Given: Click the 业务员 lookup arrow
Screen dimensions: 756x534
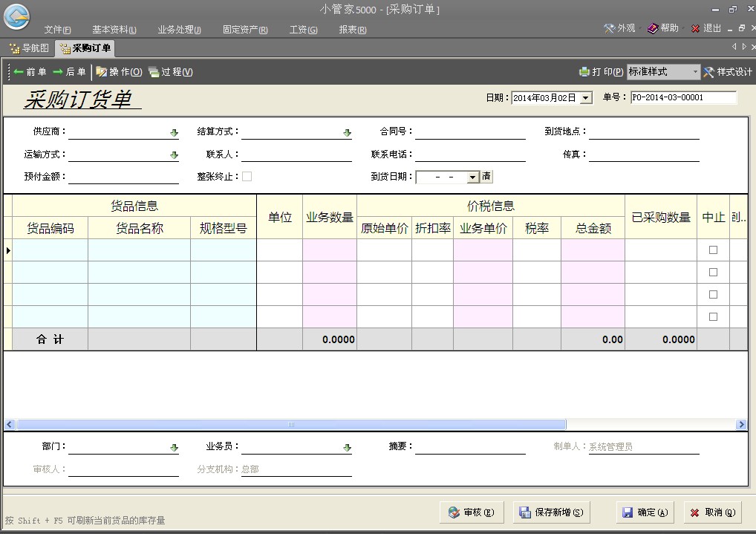Looking at the screenshot, I should click(347, 448).
